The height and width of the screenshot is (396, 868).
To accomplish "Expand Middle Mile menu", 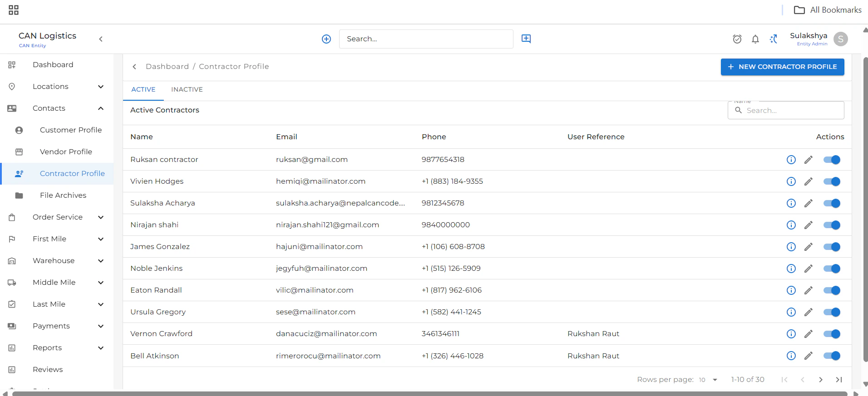I will coord(57,283).
